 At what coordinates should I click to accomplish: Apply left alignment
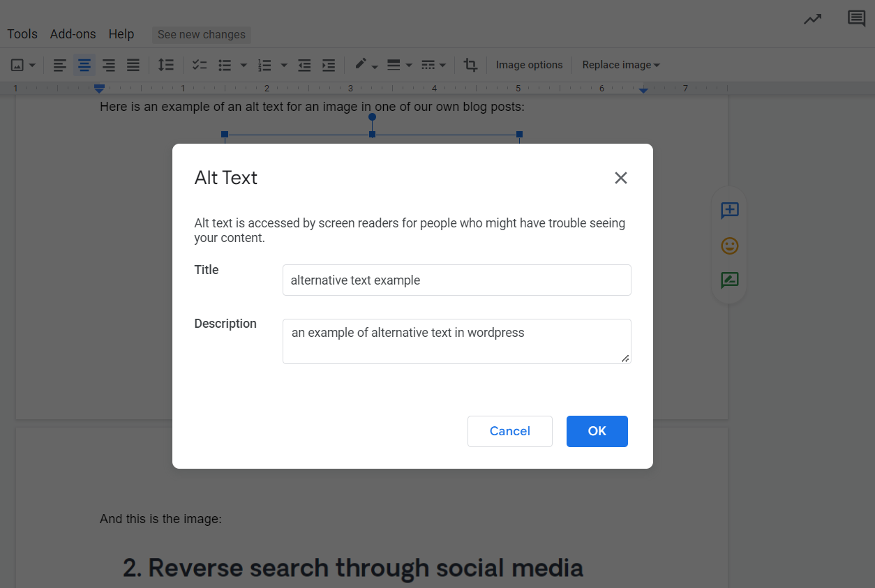(x=60, y=65)
